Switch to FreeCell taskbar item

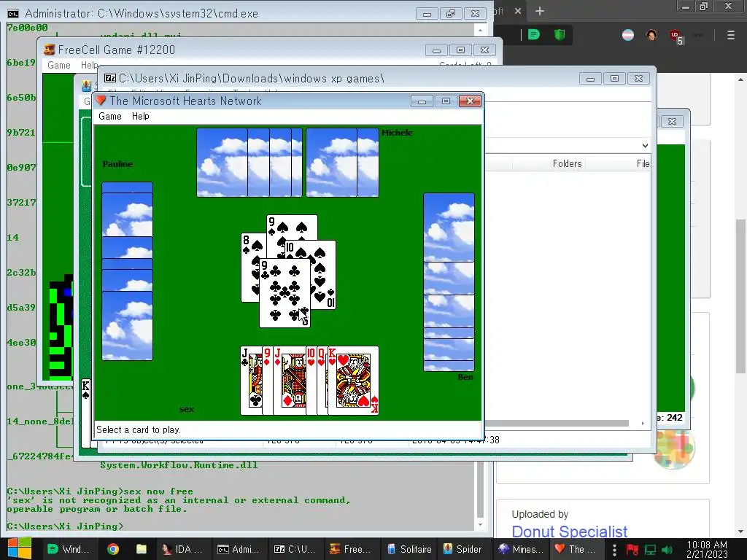coord(351,549)
